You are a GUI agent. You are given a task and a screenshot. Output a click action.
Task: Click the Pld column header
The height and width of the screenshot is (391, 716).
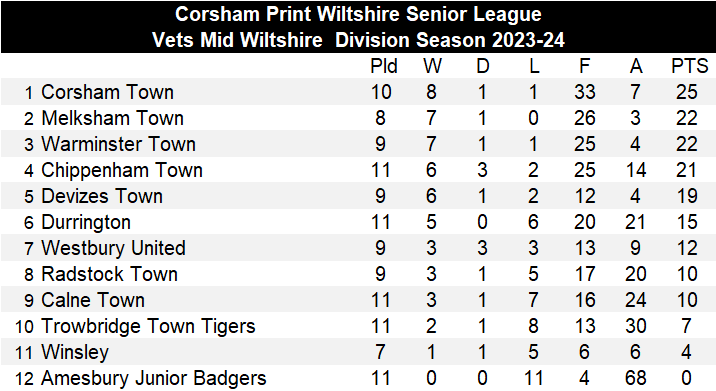[384, 66]
